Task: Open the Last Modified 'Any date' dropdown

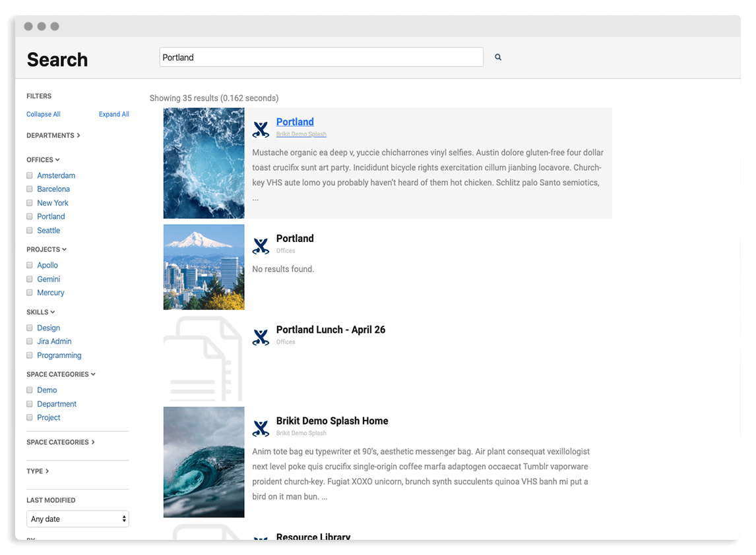Action: [78, 519]
